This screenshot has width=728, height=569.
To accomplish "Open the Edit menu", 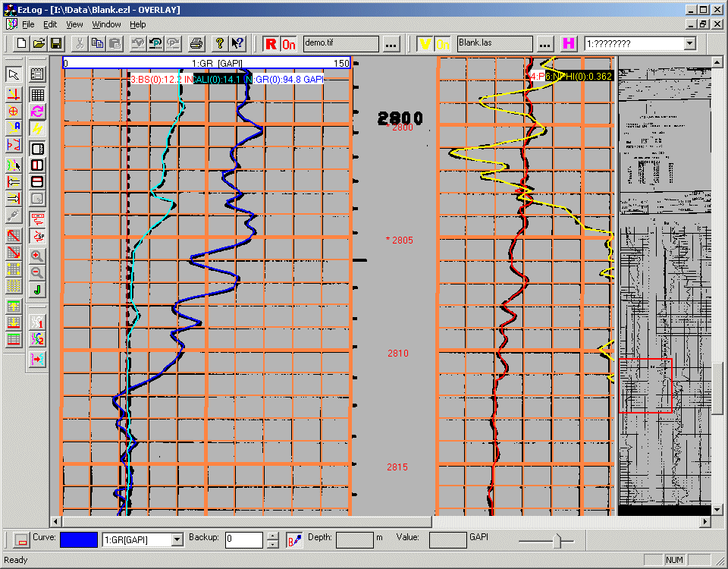I will 50,24.
